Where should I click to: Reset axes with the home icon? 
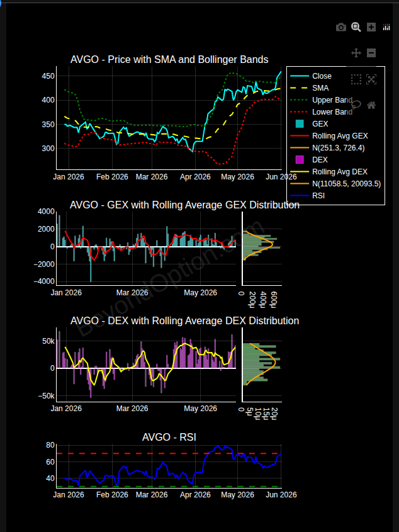[371, 105]
